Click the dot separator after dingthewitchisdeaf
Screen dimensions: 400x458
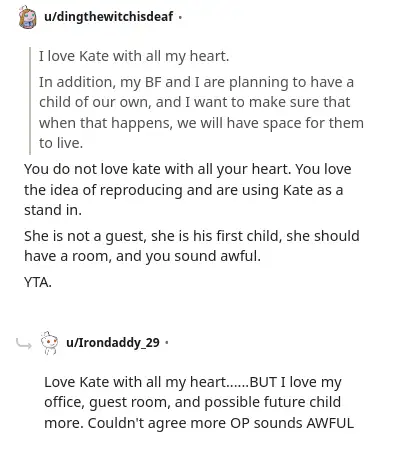click(180, 17)
